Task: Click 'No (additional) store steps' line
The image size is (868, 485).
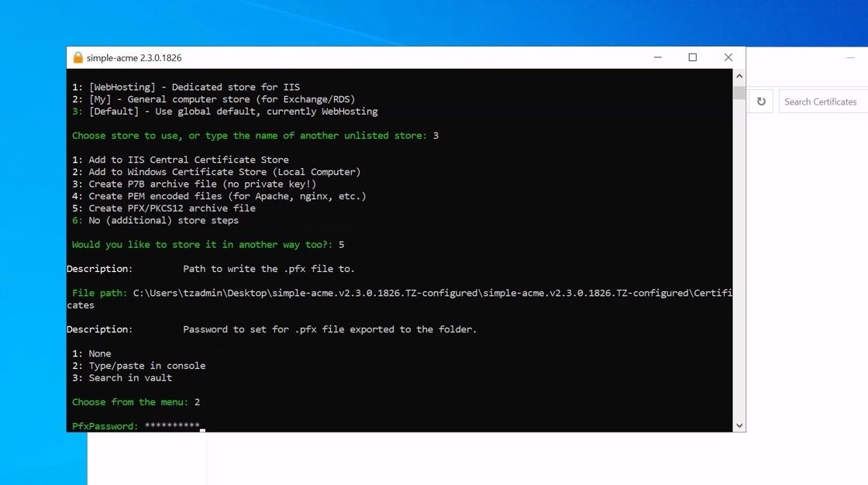Action: coord(156,220)
